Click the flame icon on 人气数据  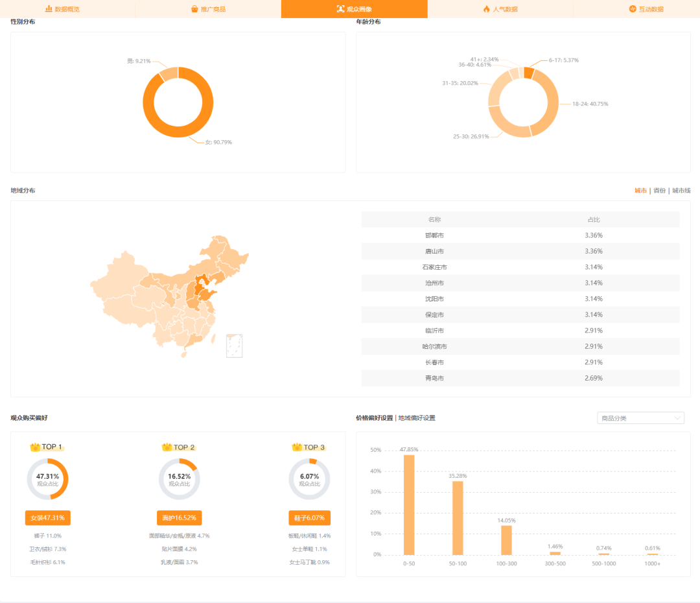pos(487,9)
